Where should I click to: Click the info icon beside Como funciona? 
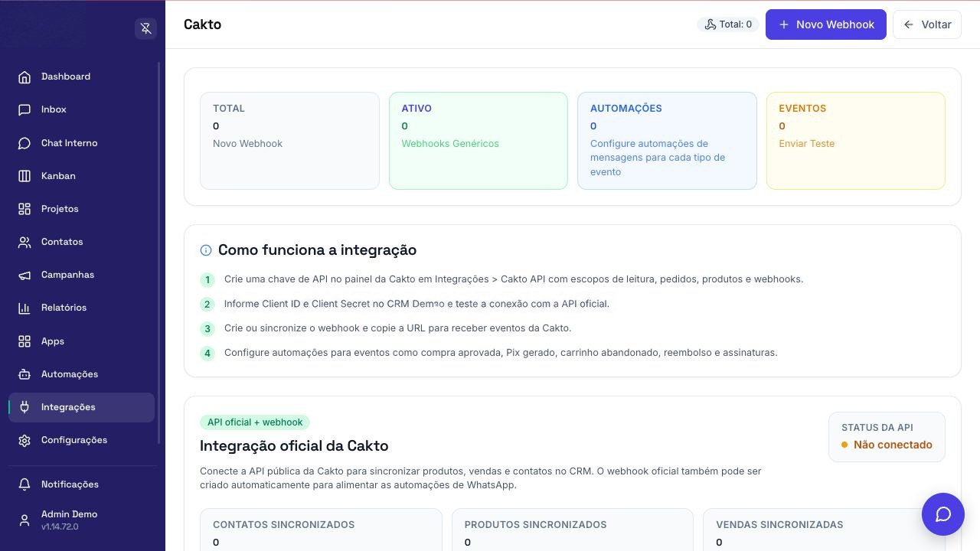[x=206, y=250]
